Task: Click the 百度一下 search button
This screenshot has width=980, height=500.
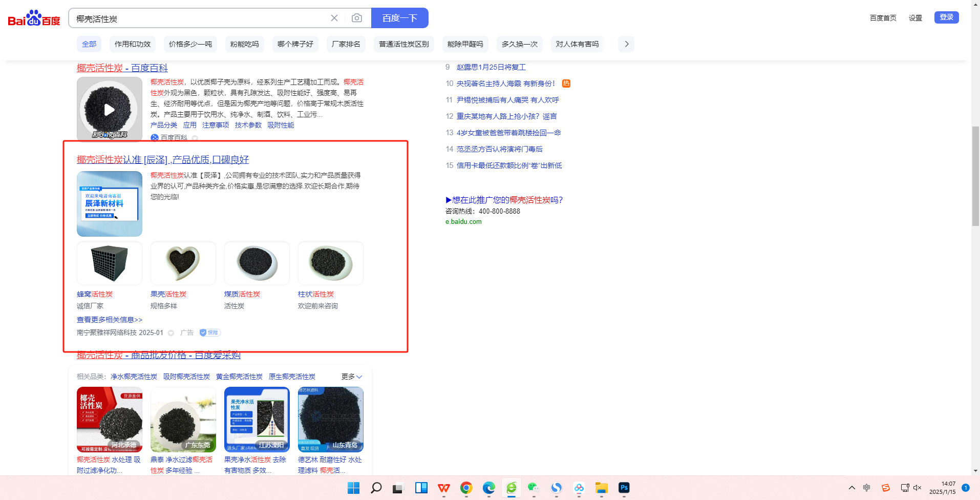Action: [399, 18]
